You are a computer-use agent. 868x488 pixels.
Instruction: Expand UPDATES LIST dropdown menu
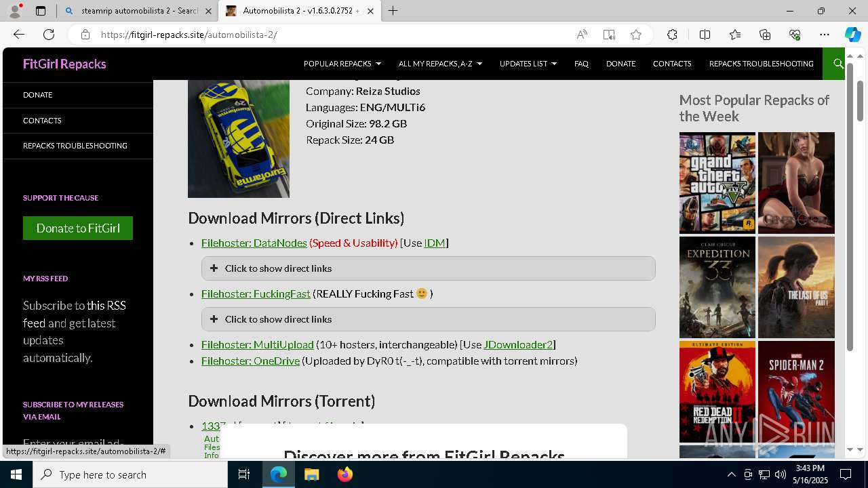click(528, 64)
